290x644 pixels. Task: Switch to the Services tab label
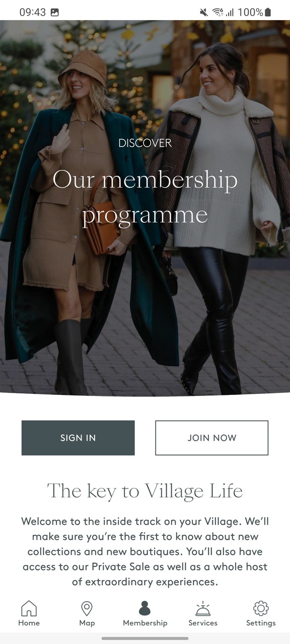(x=203, y=623)
